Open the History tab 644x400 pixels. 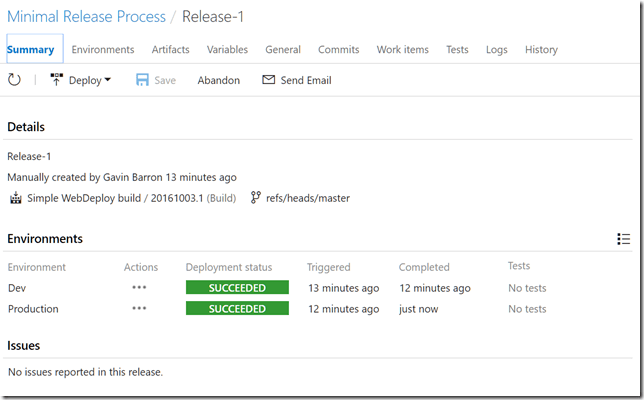point(541,50)
